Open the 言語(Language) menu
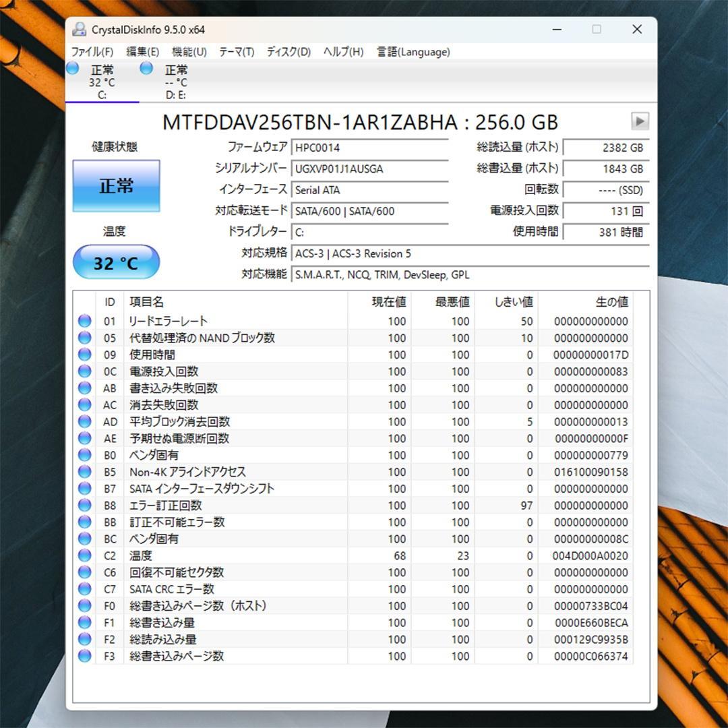This screenshot has height=728, width=728. click(x=413, y=51)
